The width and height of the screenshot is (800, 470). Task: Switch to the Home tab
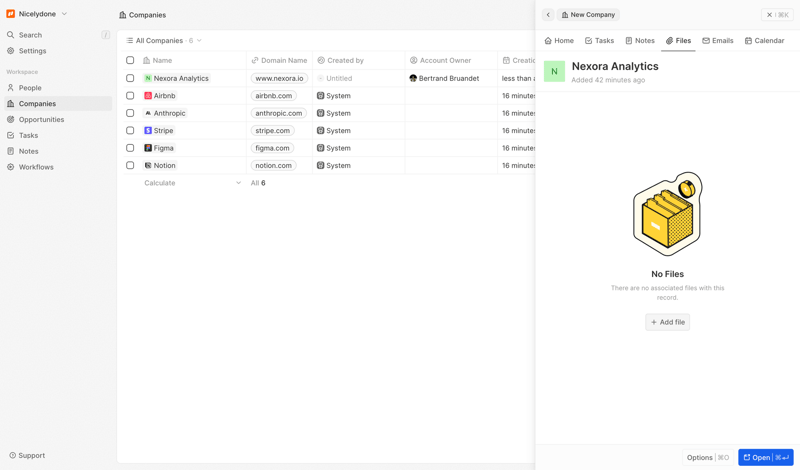pyautogui.click(x=559, y=40)
